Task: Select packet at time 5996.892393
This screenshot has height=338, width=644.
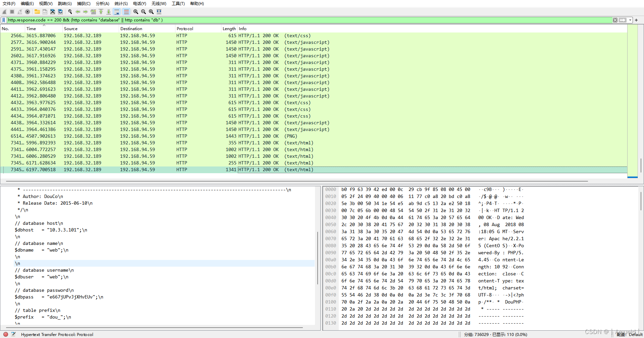Action: click(x=314, y=143)
